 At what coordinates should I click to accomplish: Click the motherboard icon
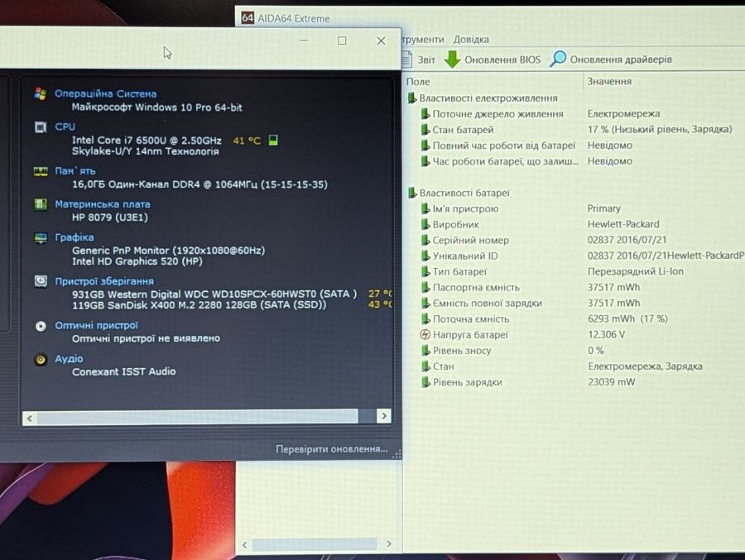[41, 204]
